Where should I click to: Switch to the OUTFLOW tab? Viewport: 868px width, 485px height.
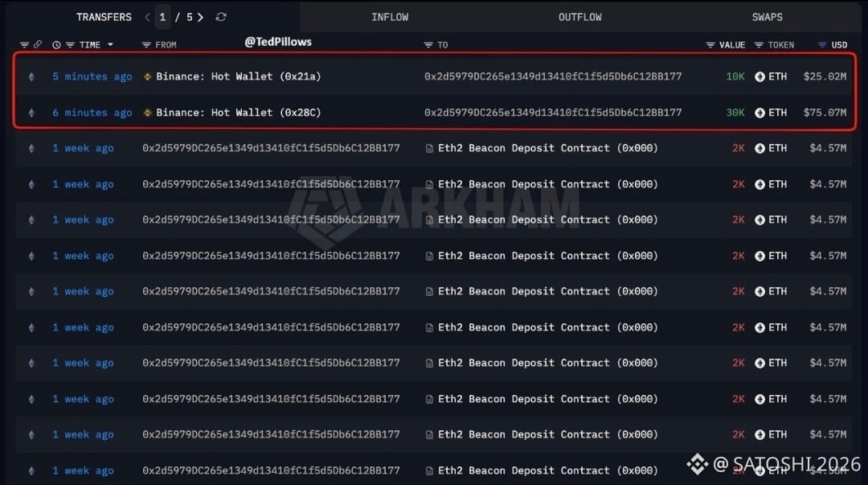tap(579, 17)
